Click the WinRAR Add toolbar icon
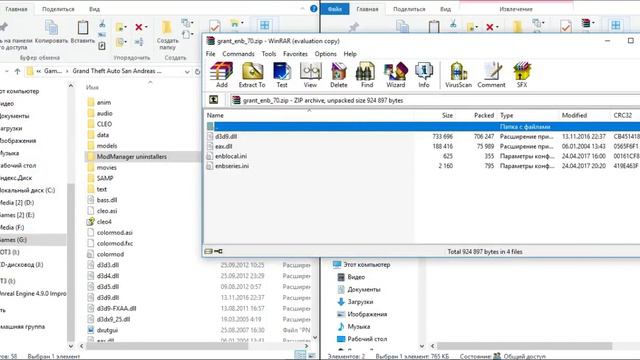Screen dimensions: 640x360 click(x=222, y=75)
